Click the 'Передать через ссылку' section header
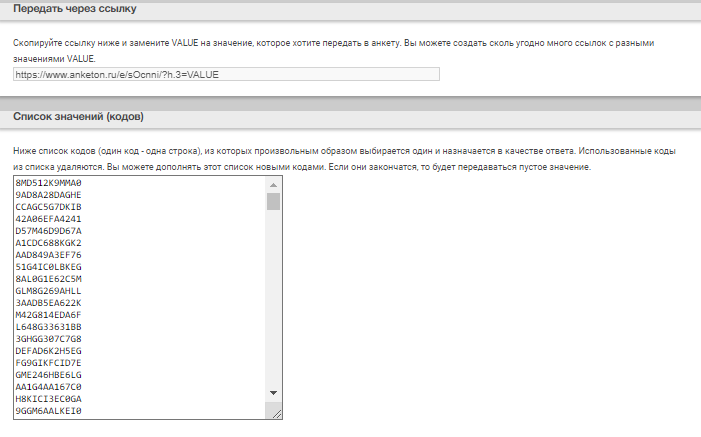The width and height of the screenshot is (701, 437). click(75, 9)
